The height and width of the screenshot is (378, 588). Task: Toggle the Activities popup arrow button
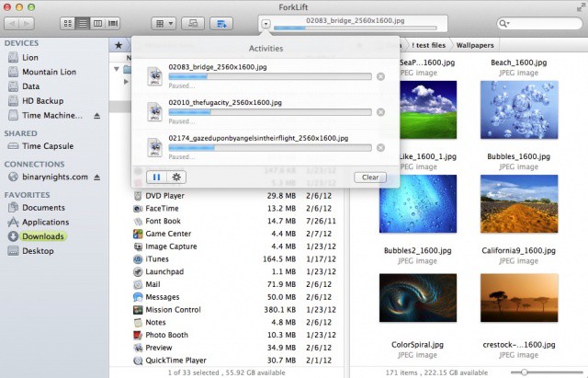pos(266,23)
